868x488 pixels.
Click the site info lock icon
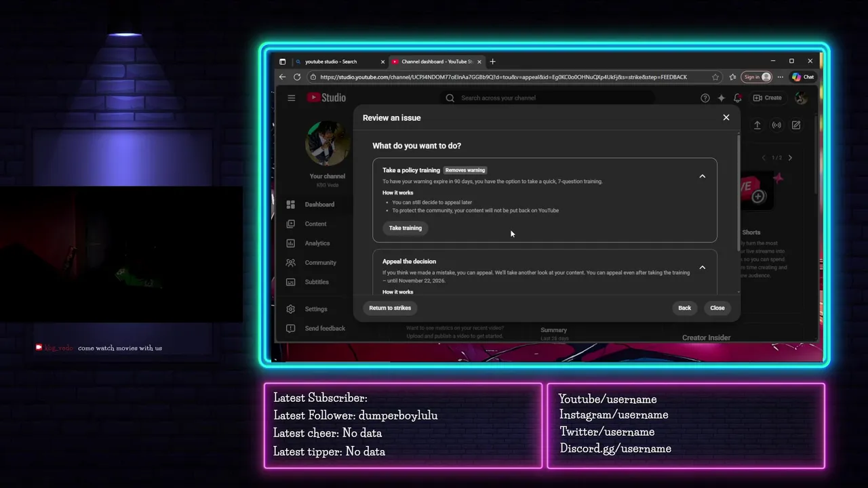tap(314, 77)
